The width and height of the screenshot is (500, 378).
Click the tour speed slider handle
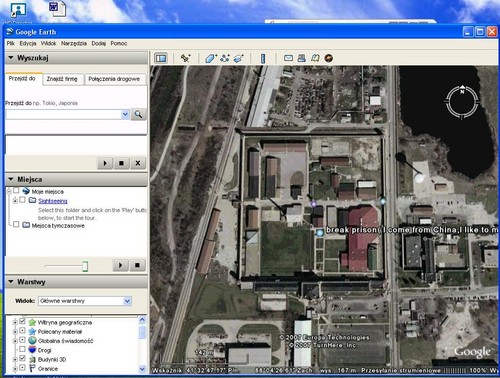tap(85, 266)
